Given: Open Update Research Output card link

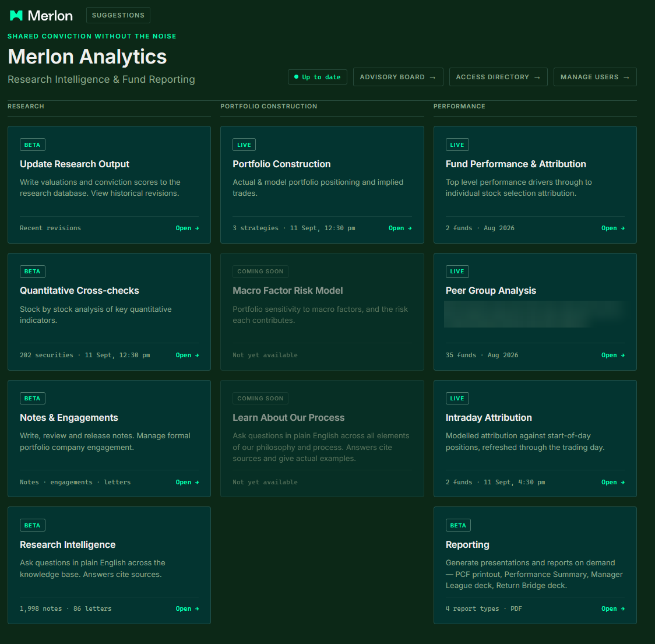Looking at the screenshot, I should (187, 228).
